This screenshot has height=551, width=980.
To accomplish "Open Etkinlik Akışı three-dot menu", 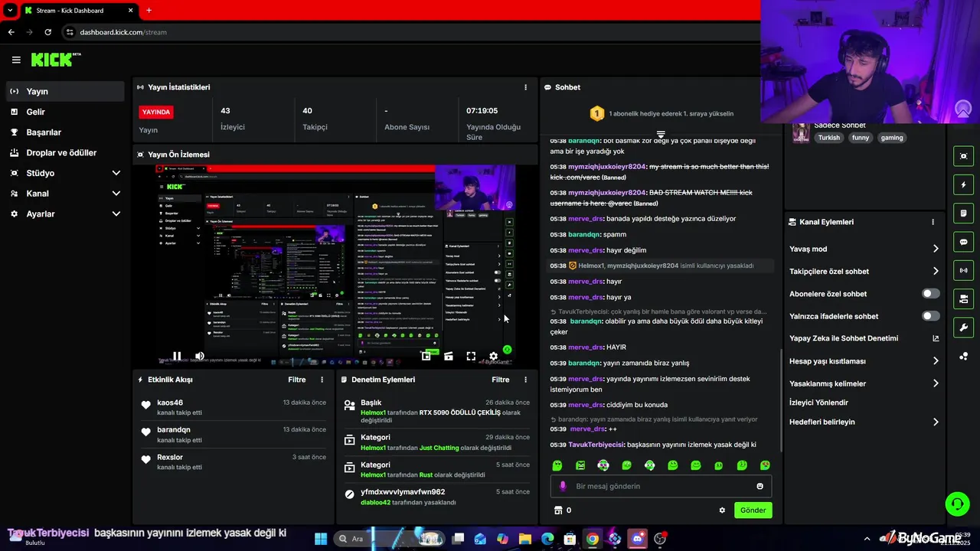I will pyautogui.click(x=322, y=380).
